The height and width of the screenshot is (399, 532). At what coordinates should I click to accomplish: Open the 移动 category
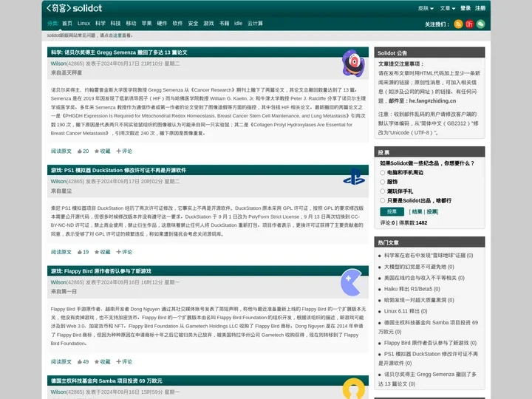(131, 24)
